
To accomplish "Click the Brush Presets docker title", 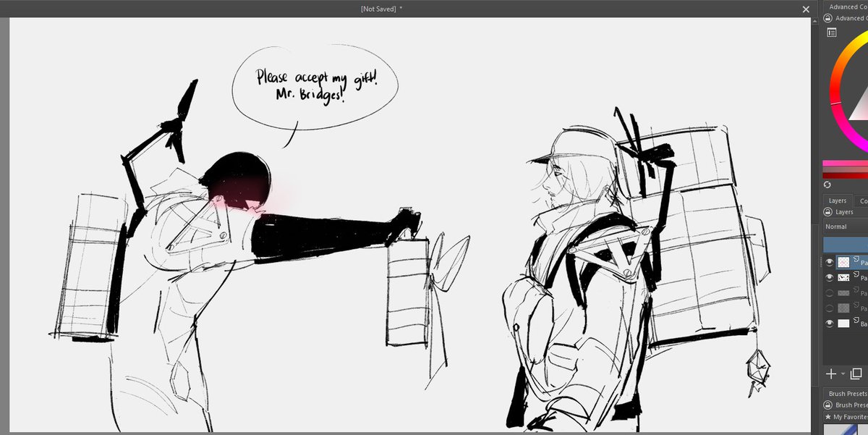I will pyautogui.click(x=848, y=394).
